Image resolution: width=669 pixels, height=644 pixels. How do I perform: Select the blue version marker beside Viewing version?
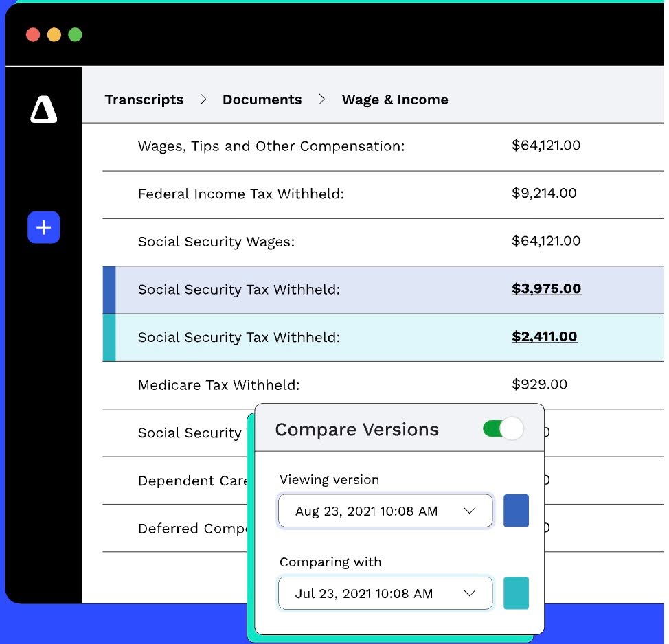tap(516, 511)
